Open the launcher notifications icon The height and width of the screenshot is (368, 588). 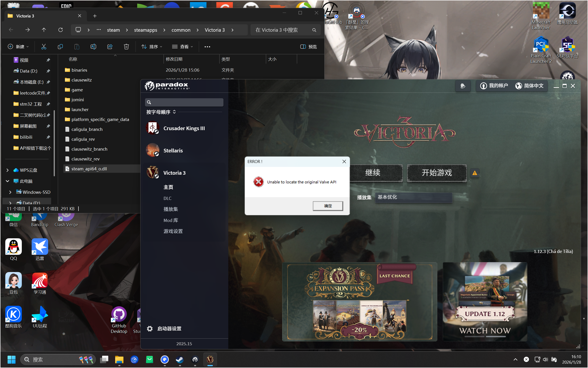(x=463, y=86)
